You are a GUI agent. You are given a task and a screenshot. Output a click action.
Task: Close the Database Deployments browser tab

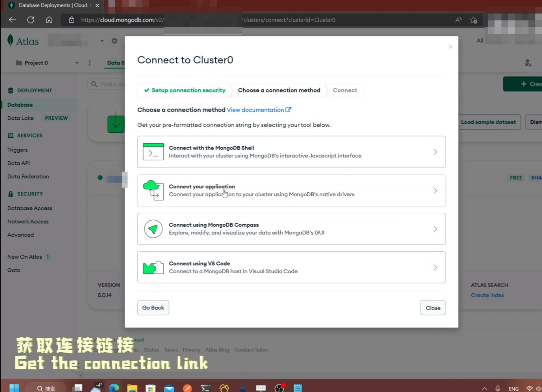(97, 5)
